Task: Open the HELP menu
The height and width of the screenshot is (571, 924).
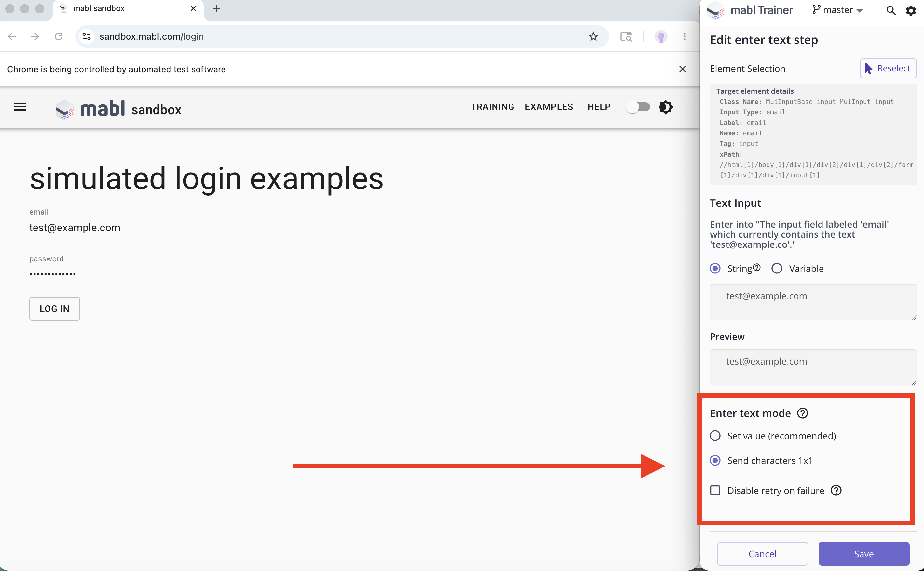Action: 599,107
